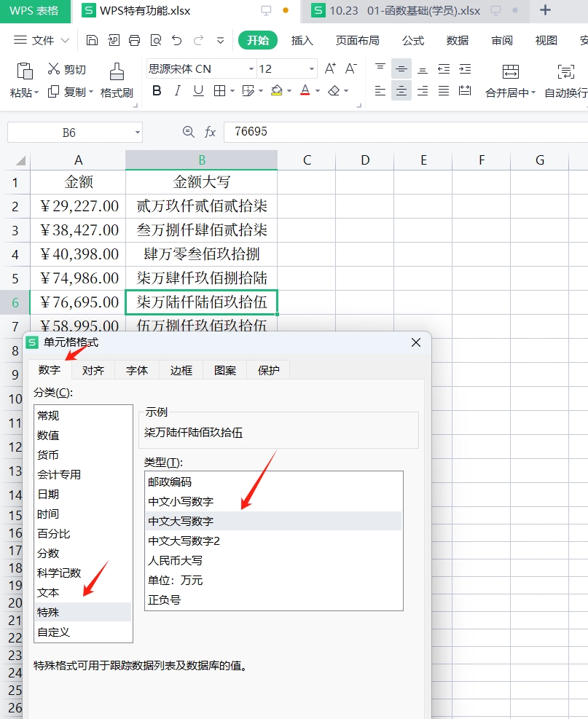Click the Merge and Center (合并居中) icon
Screen dimensions: 588x719
[510, 71]
